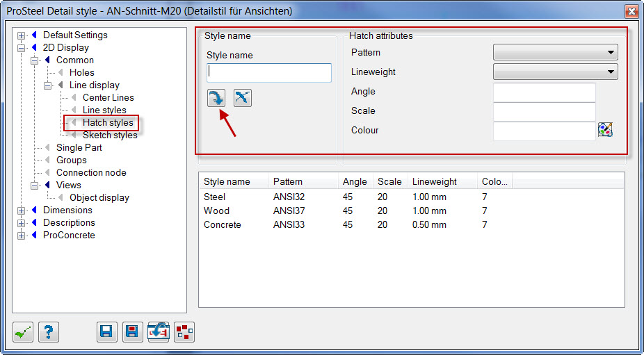The image size is (644, 355).
Task: Expand the Default Settings tree node
Action: (21, 35)
